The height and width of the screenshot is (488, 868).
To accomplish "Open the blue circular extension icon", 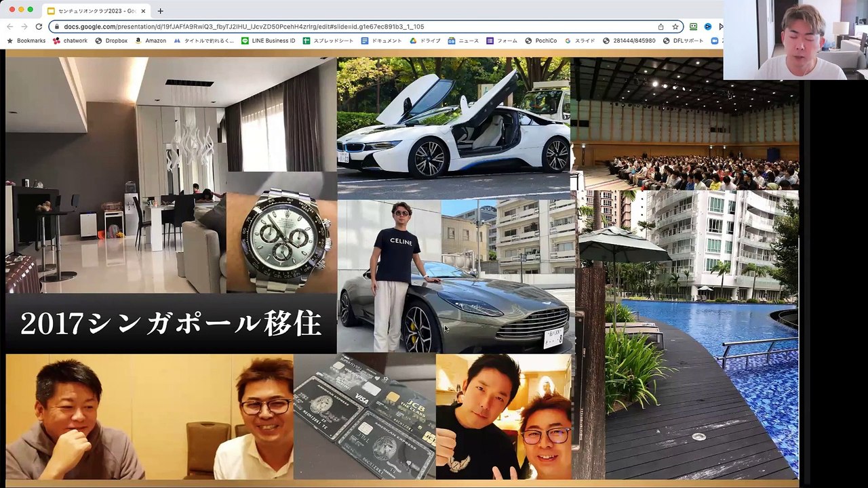I will tap(708, 26).
